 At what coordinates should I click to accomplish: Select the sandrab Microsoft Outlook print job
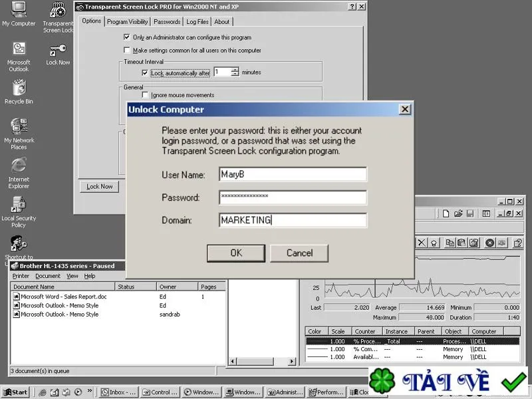118,314
